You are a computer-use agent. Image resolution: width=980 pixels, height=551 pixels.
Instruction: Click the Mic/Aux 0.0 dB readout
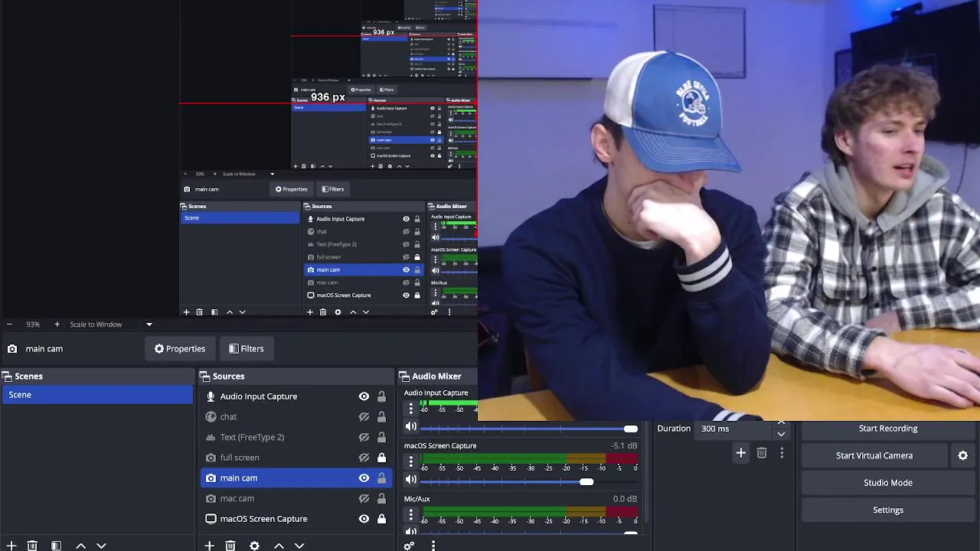625,499
